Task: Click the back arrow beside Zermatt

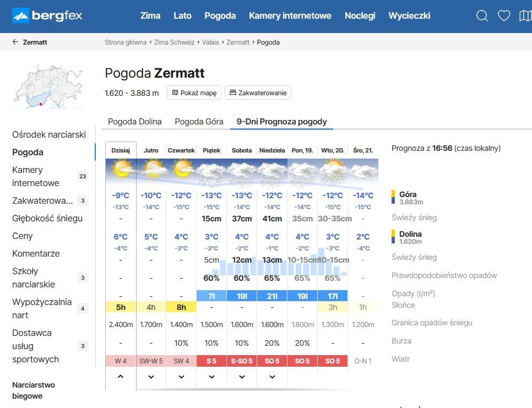Action: [15, 42]
